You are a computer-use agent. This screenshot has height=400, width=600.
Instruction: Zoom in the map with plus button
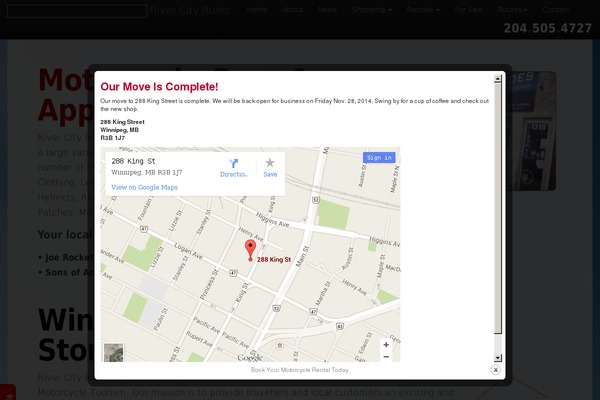coord(386,345)
